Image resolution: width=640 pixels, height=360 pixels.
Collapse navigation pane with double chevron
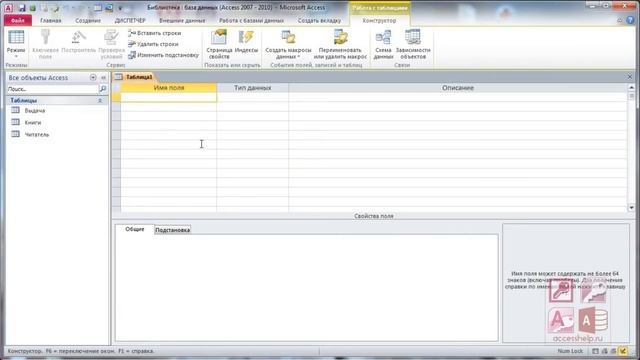tap(103, 78)
